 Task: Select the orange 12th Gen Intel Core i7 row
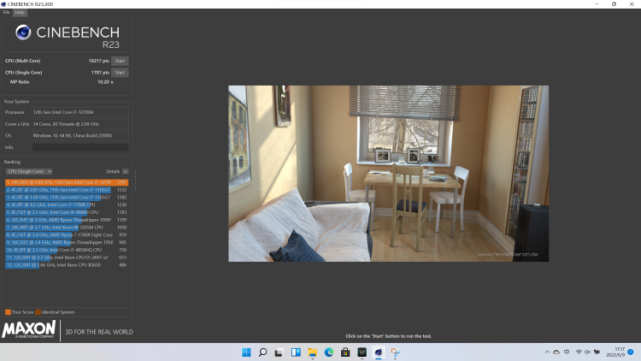click(x=67, y=182)
